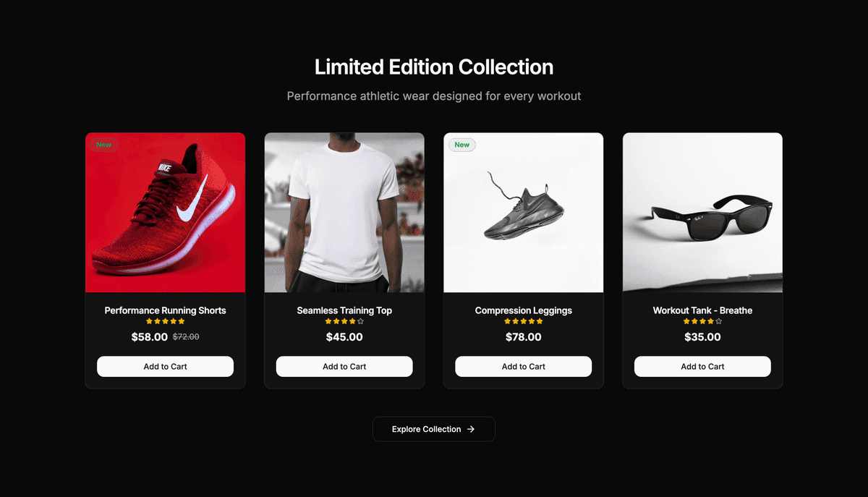Click the New badge on Performance Running Shorts
The image size is (868, 497).
(103, 145)
